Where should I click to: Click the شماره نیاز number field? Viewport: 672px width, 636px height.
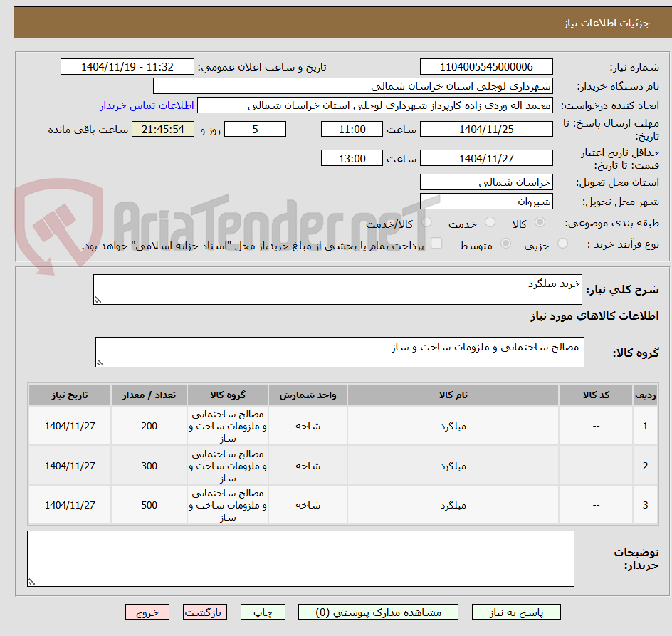tap(486, 67)
